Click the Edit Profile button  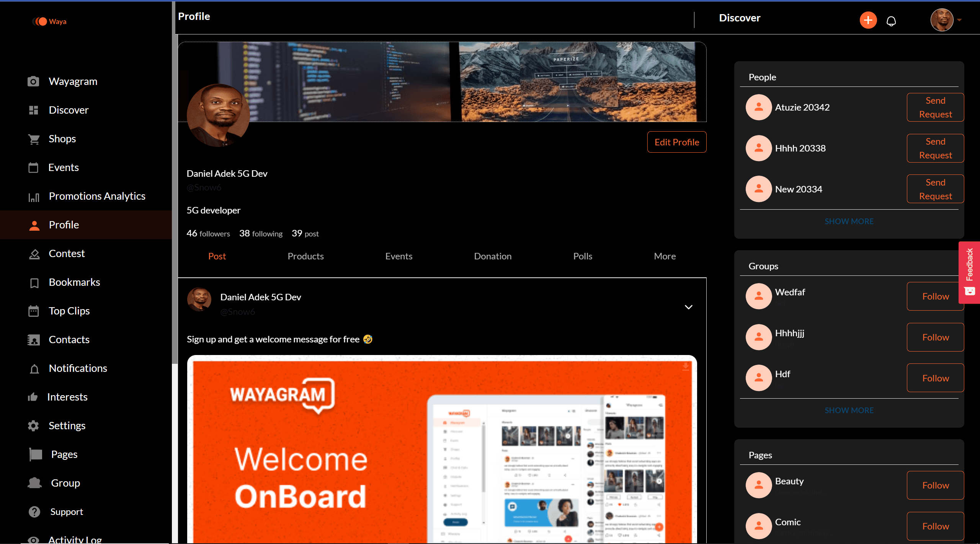tap(676, 142)
